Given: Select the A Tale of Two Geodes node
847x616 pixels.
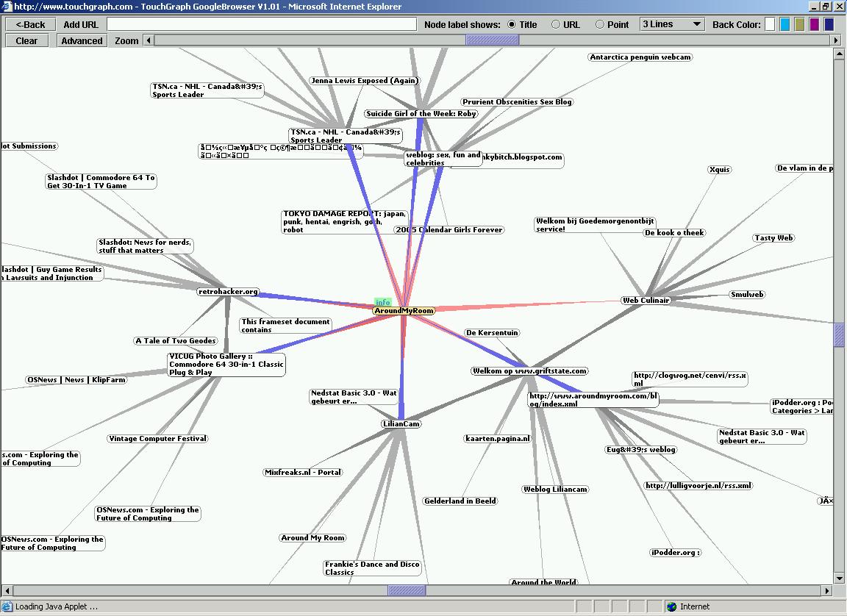Looking at the screenshot, I should pos(176,340).
